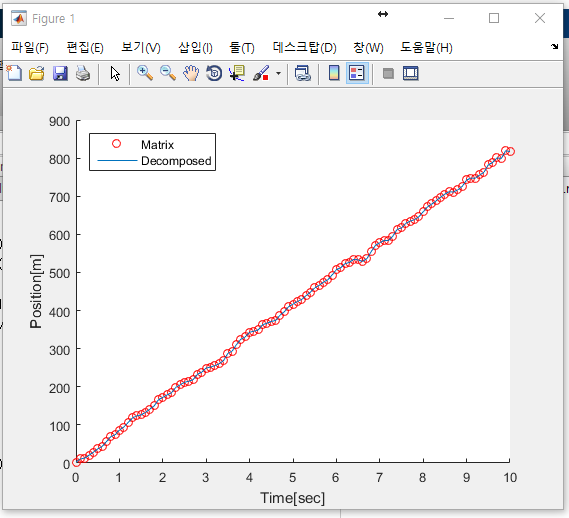The image size is (569, 518).
Task: Print the figure with printer icon
Action: [83, 73]
